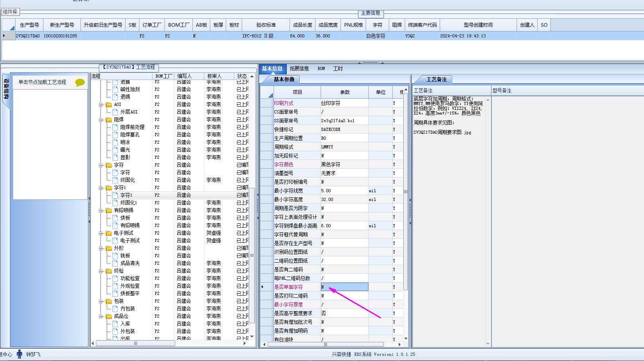Click the 字符颜色 value cell 黑色字符
Image resolution: width=644 pixels, height=361 pixels.
click(345, 164)
